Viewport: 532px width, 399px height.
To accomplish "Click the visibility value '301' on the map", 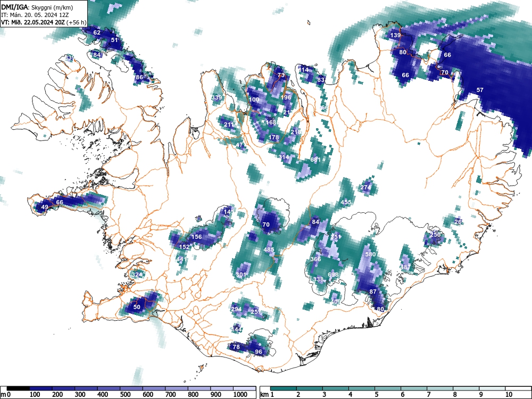I will coord(240,275).
